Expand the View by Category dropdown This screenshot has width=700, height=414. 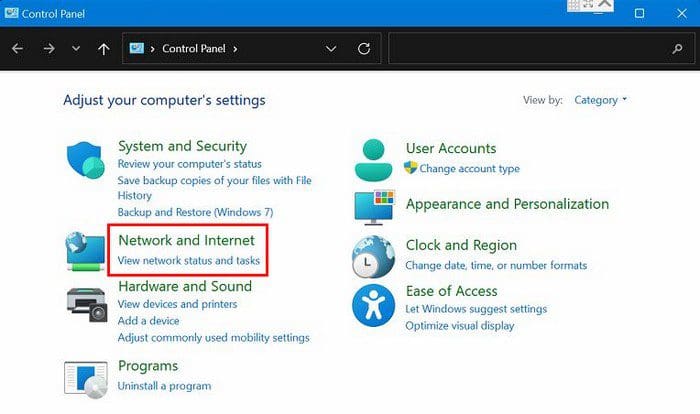(x=600, y=100)
